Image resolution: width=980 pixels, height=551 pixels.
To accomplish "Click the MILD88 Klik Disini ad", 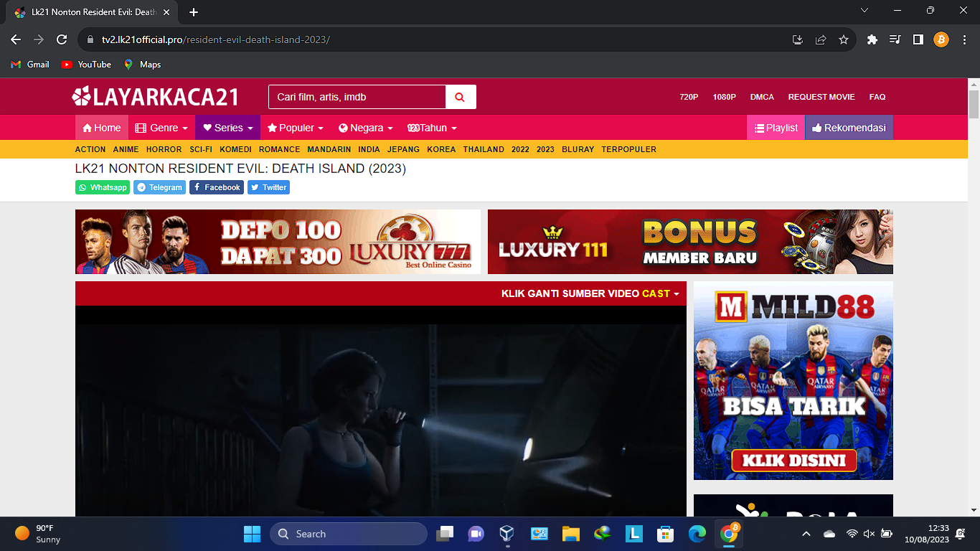I will click(x=793, y=380).
